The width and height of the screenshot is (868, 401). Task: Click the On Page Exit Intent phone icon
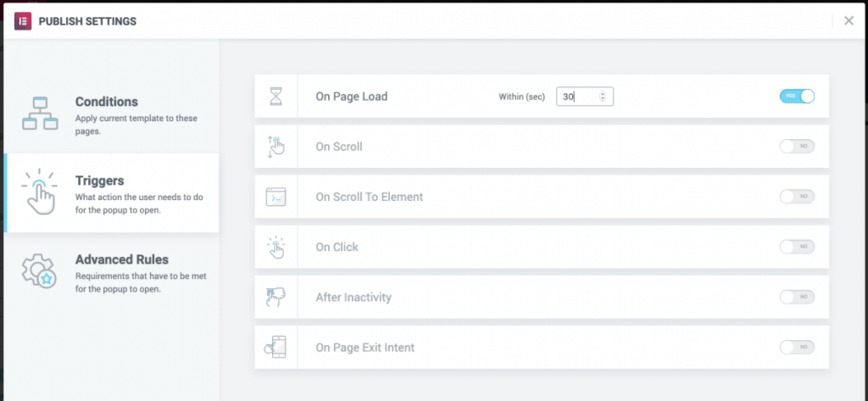pyautogui.click(x=275, y=348)
